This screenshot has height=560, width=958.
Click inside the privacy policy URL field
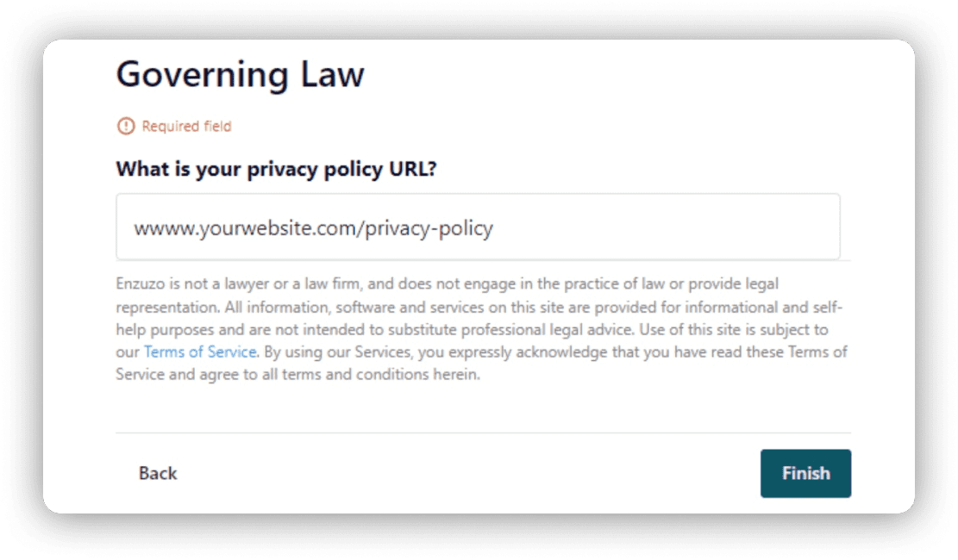pos(478,226)
